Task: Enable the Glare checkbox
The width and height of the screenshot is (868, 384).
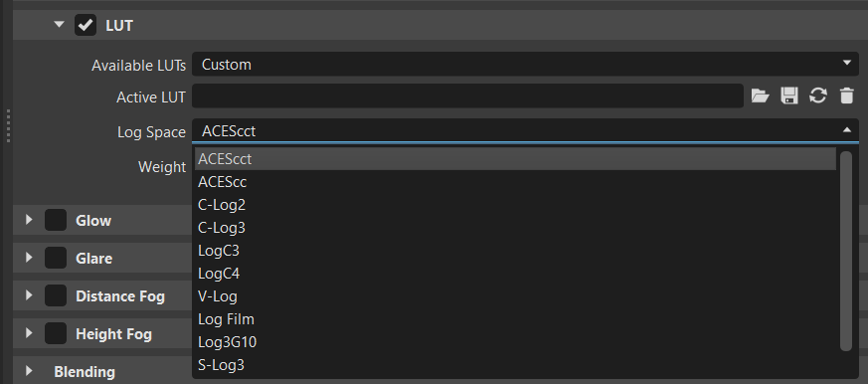Action: pyautogui.click(x=56, y=259)
